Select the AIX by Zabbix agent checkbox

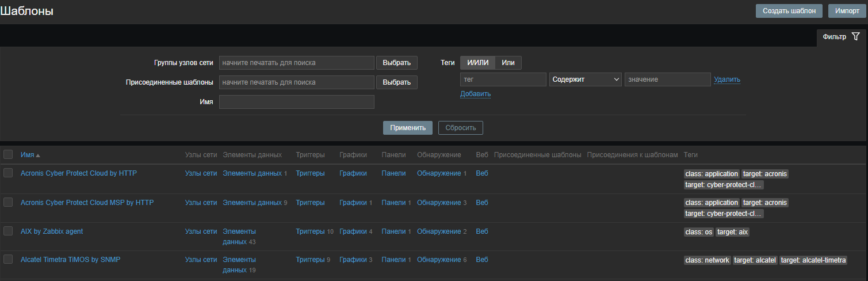tap(8, 231)
